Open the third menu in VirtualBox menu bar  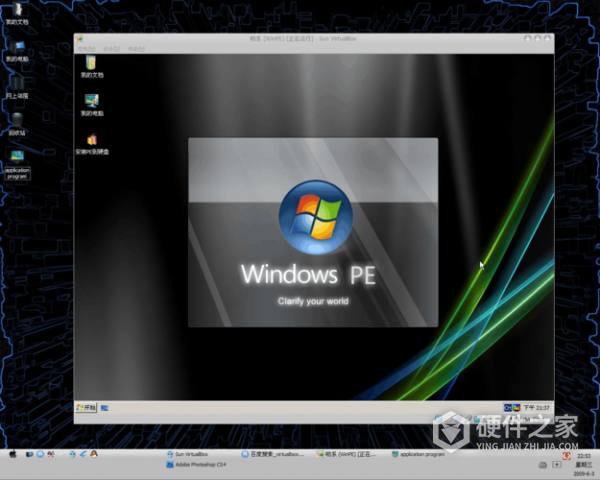(134, 48)
